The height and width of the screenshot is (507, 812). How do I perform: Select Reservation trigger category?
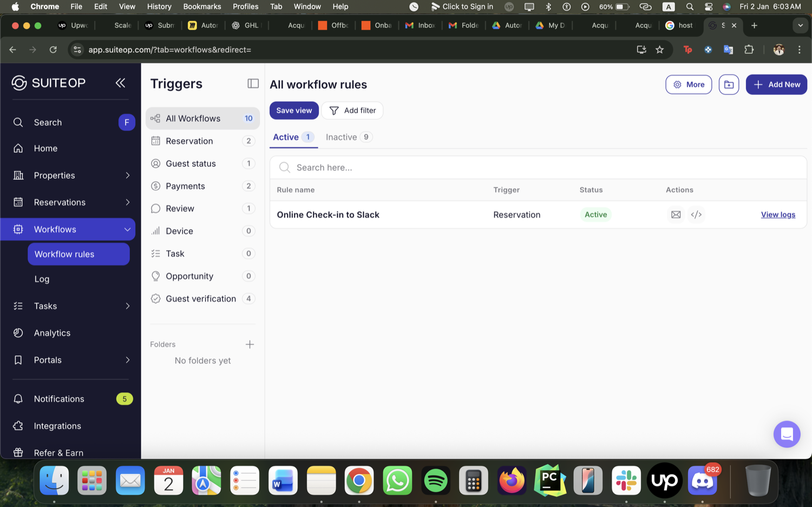(202, 141)
